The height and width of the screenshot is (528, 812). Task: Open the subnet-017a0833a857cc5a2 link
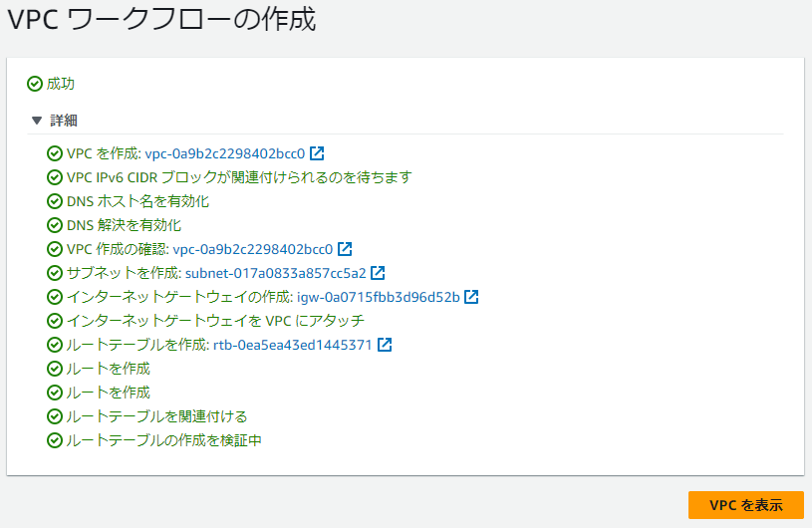click(275, 273)
